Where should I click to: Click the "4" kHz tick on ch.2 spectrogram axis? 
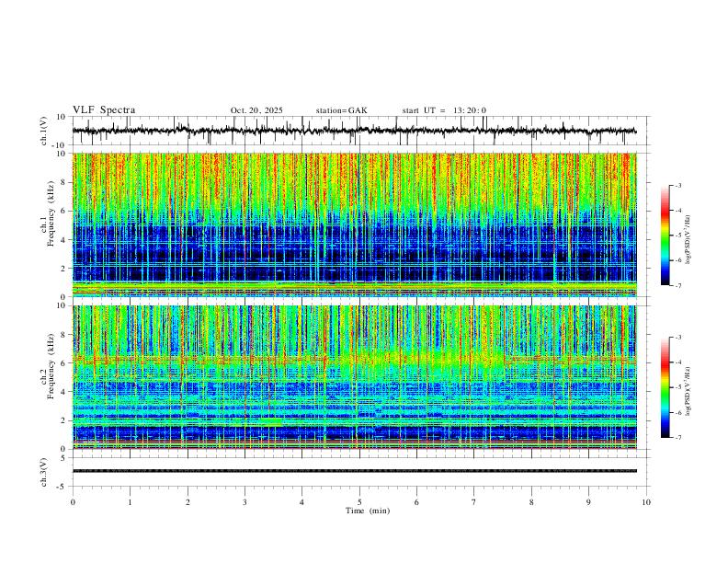point(64,392)
